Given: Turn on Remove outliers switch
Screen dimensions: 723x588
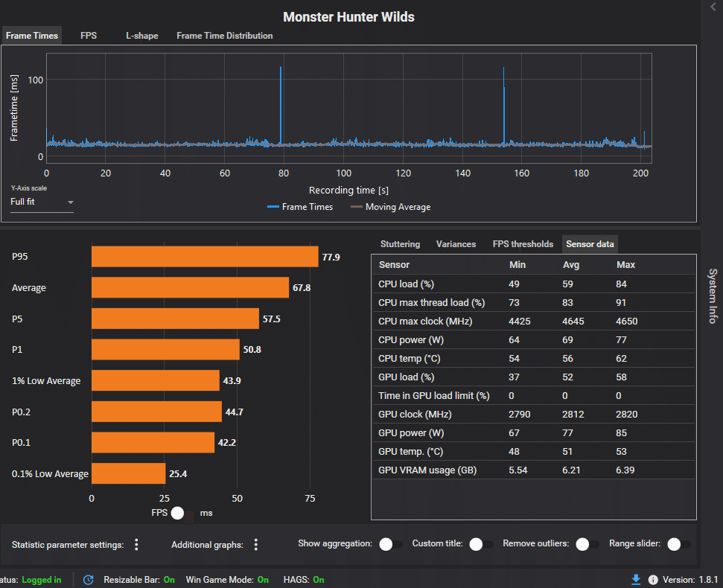Looking at the screenshot, I should coord(587,544).
